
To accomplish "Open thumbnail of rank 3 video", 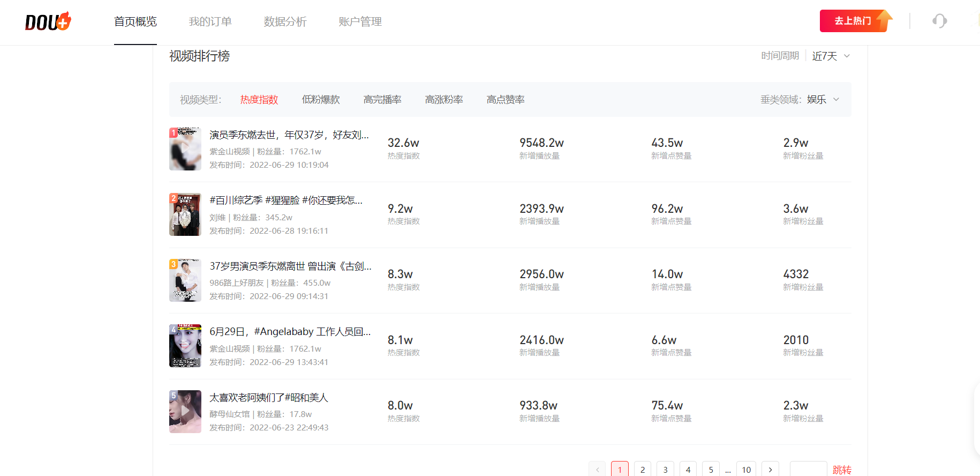I will pos(185,280).
